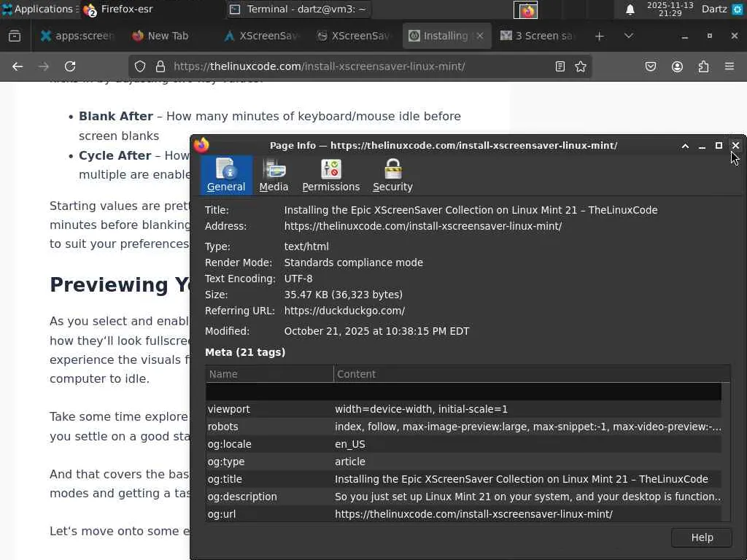Viewport: 747px width, 560px height.
Task: Click the workspace switcher thumbnail
Action: [525, 9]
